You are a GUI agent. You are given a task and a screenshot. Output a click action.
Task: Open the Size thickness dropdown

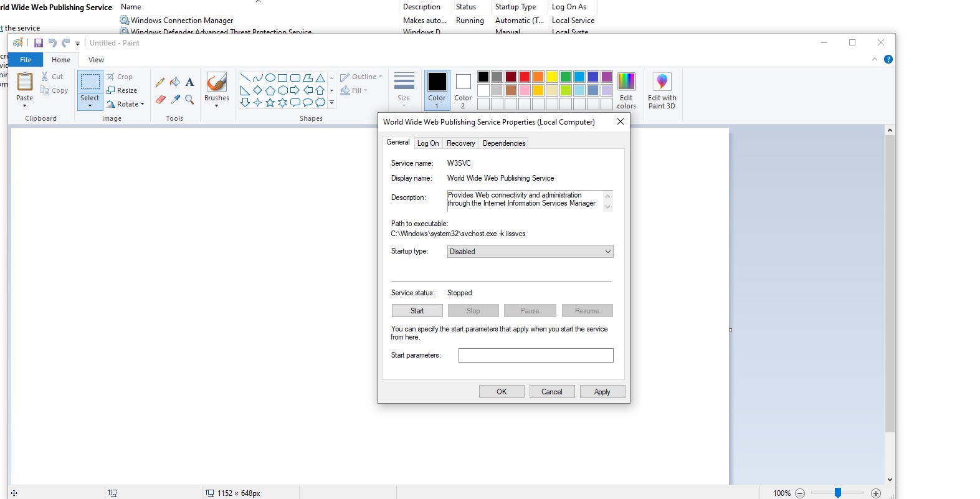pos(404,90)
